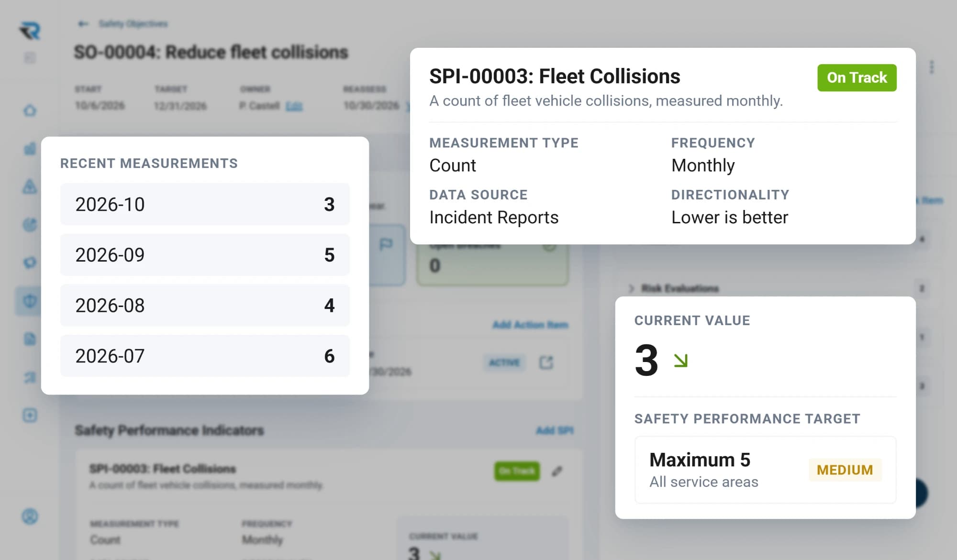Click the Incident Reports data source value
Screen dimensions: 957x560
(x=494, y=218)
